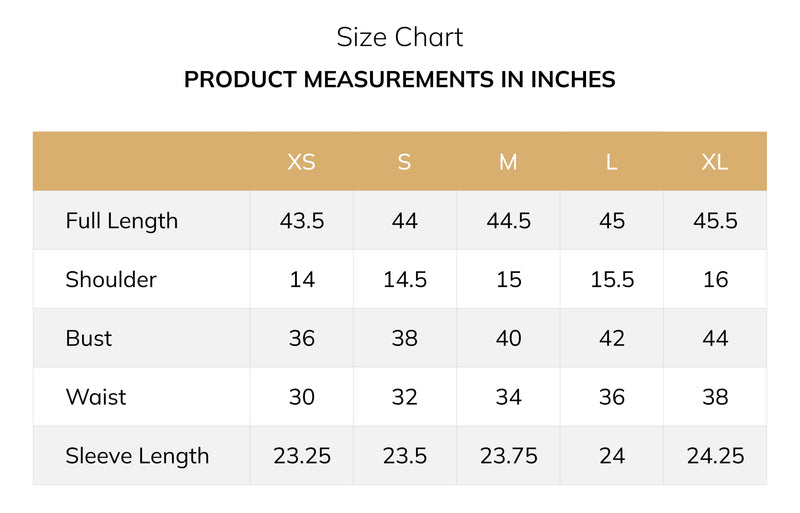Select the 15.5 Shoulder L cell
800x513 pixels.
(612, 279)
